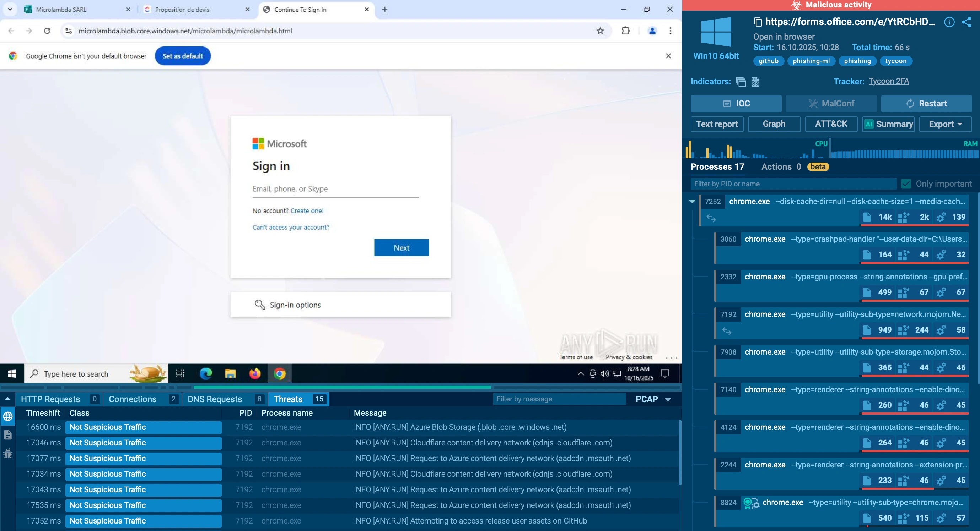Screen dimensions: 980x531
Task: Open the Export dropdown
Action: tap(945, 124)
